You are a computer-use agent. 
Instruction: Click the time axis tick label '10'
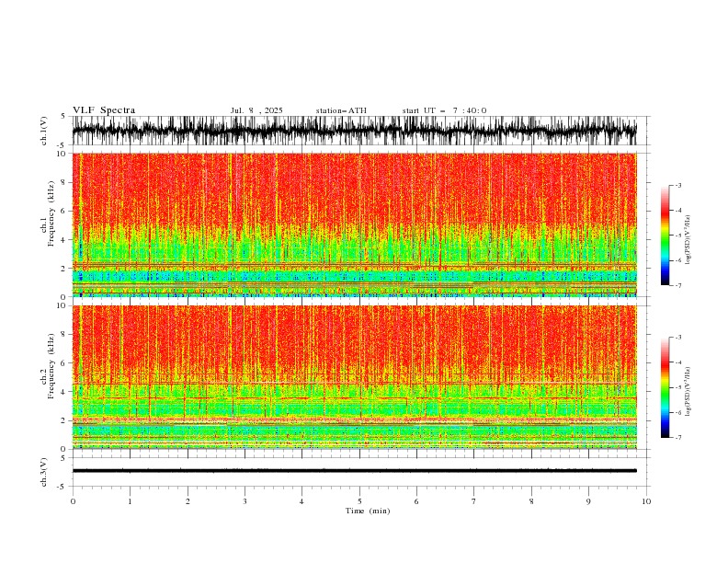tap(646, 501)
